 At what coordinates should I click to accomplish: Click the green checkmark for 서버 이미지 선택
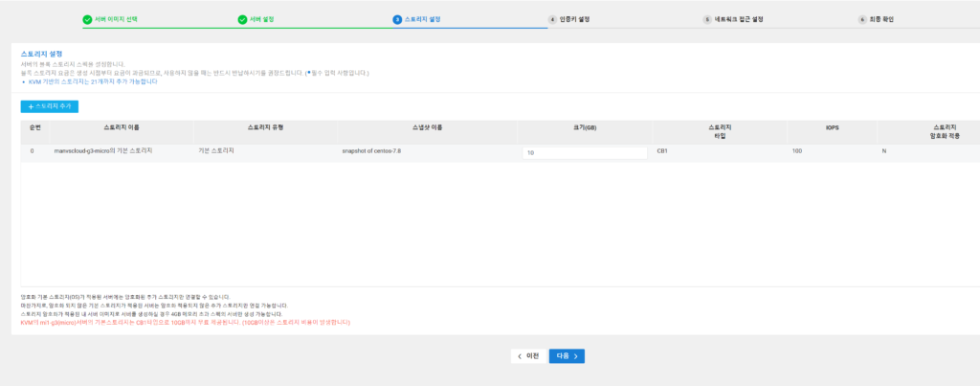click(87, 19)
